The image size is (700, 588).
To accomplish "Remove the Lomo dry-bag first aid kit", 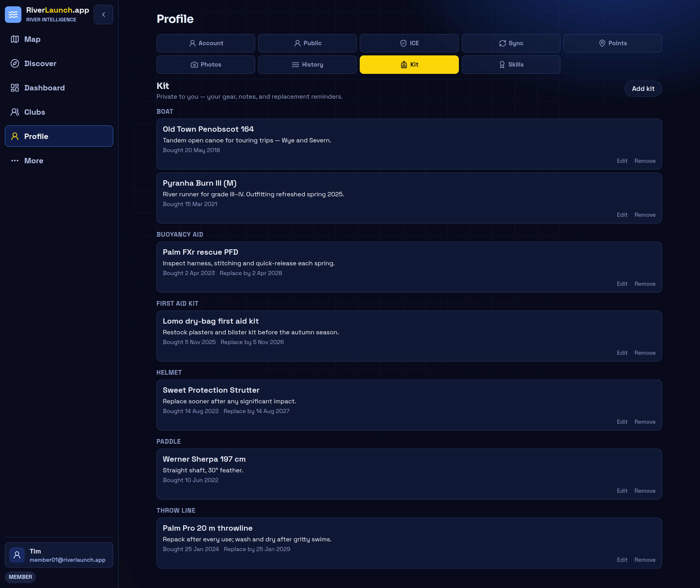I will click(x=645, y=353).
